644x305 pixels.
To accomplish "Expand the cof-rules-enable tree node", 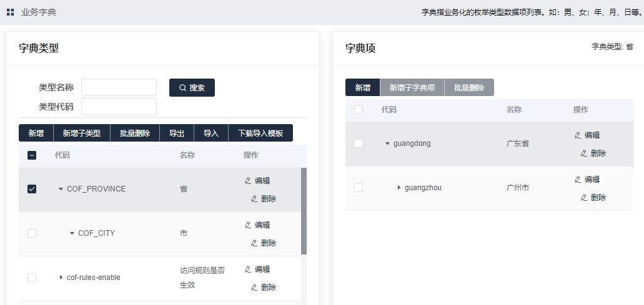I will pyautogui.click(x=61, y=278).
